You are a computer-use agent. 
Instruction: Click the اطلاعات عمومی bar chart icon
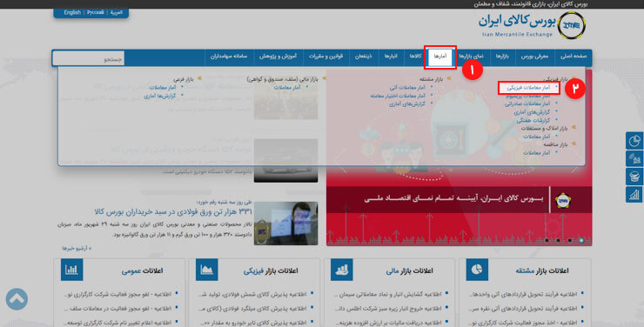coord(72,270)
